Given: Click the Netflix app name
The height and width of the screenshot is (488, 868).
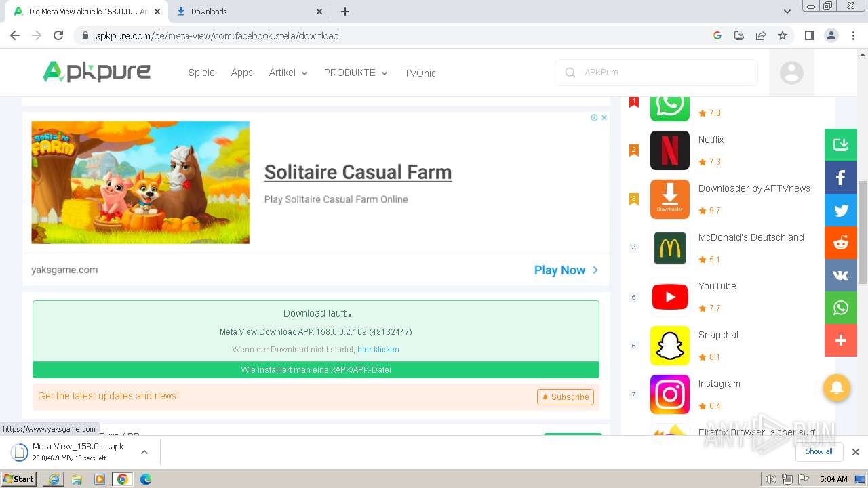Looking at the screenshot, I should tap(711, 140).
